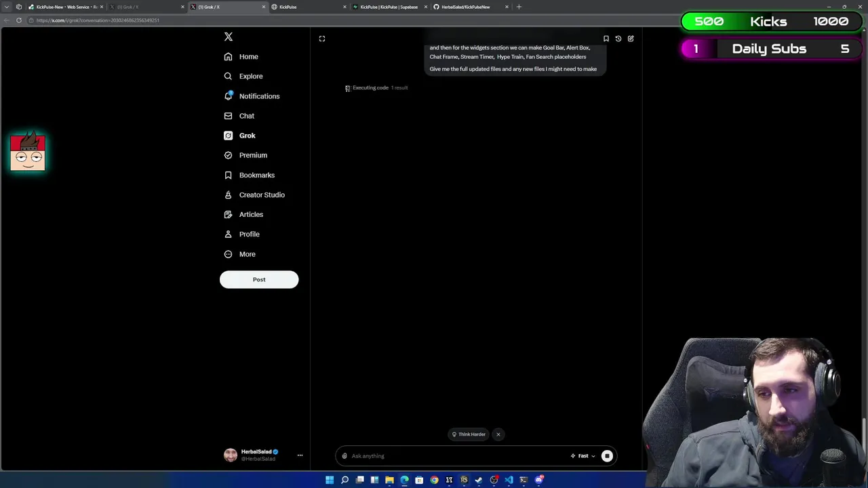Click the Bookmarks ribbon icon in the sidebar
868x488 pixels.
[228, 175]
